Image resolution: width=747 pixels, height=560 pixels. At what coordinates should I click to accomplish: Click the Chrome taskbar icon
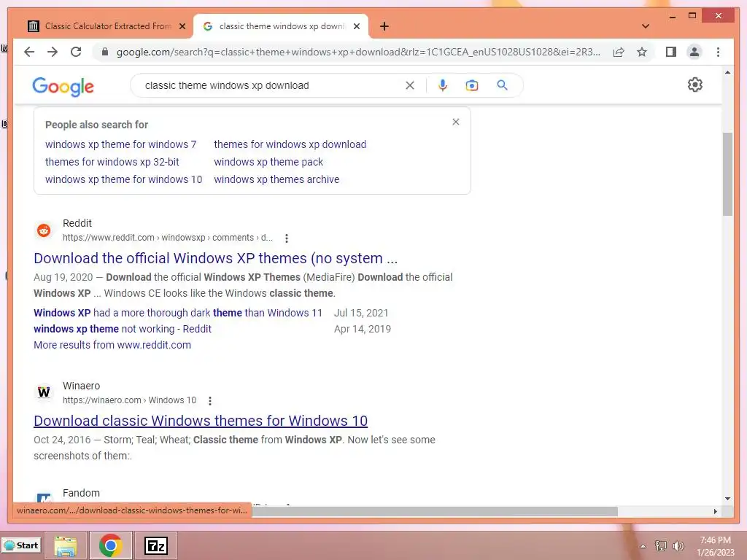pyautogui.click(x=111, y=545)
